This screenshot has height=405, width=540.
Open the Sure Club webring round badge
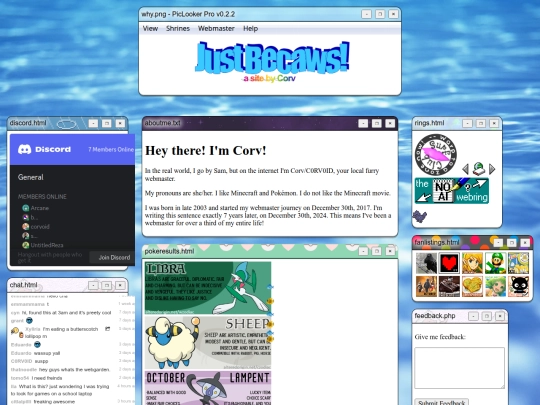click(x=436, y=155)
